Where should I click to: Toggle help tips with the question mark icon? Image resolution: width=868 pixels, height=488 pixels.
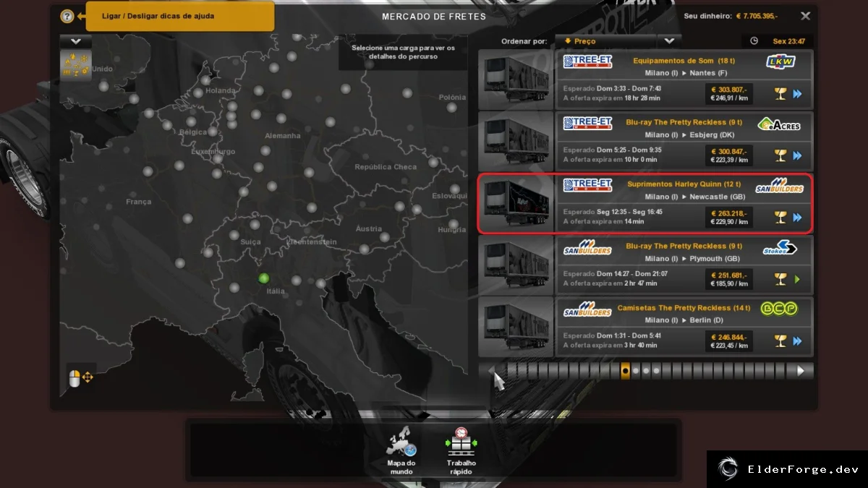[67, 16]
